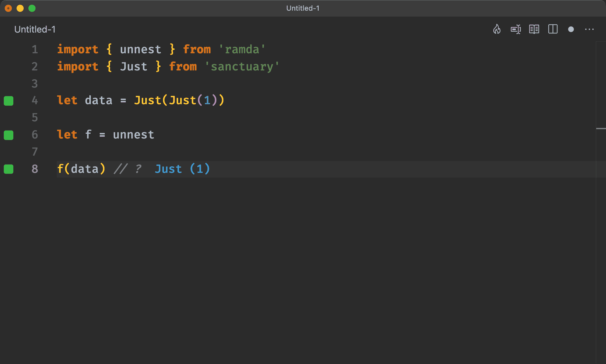Click the 'sanctuary' string on line 2
606x364 pixels.
pos(242,67)
